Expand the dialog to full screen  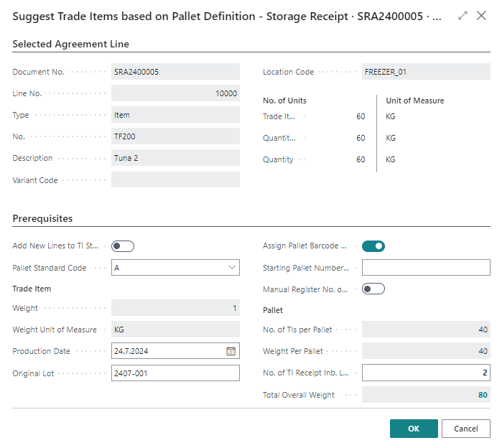pos(463,15)
